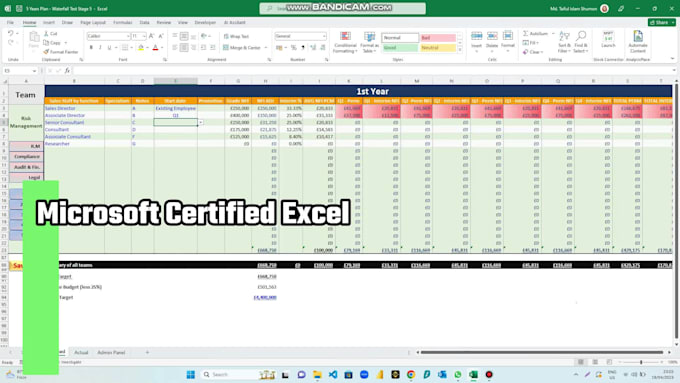Toggle Wrap Text on selected cell

tap(236, 36)
